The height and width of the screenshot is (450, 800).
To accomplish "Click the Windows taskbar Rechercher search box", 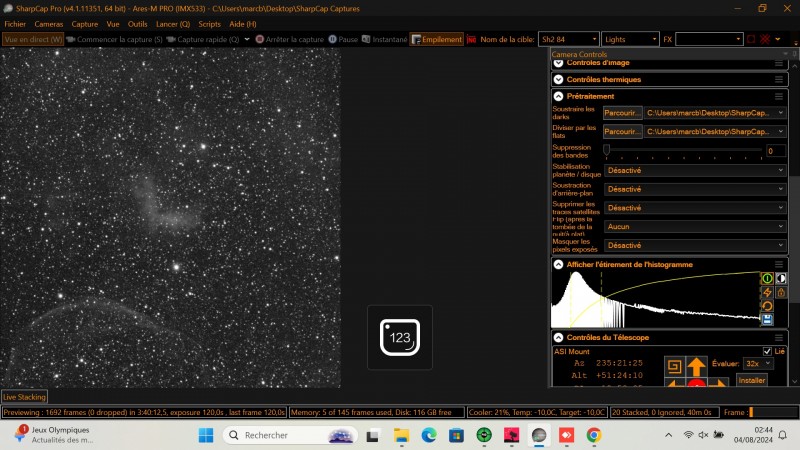I will coord(289,435).
